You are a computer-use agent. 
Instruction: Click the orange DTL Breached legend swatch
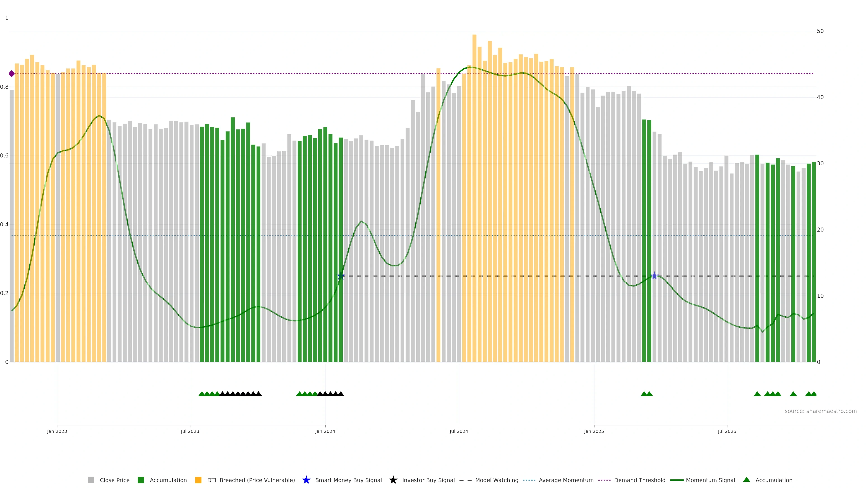[x=198, y=480]
